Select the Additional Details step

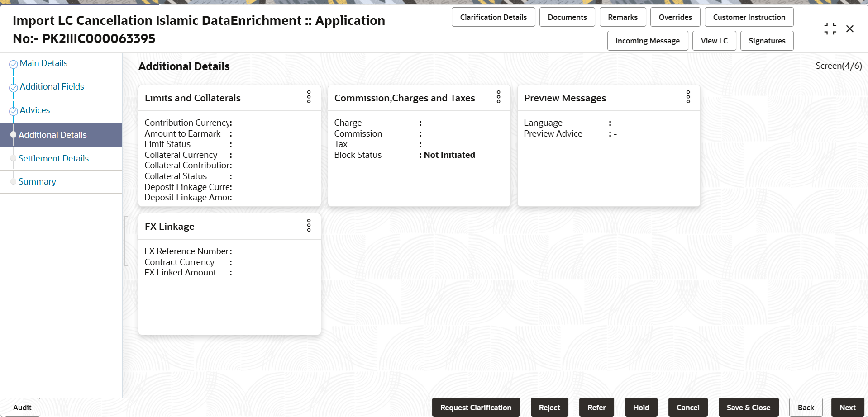point(61,135)
